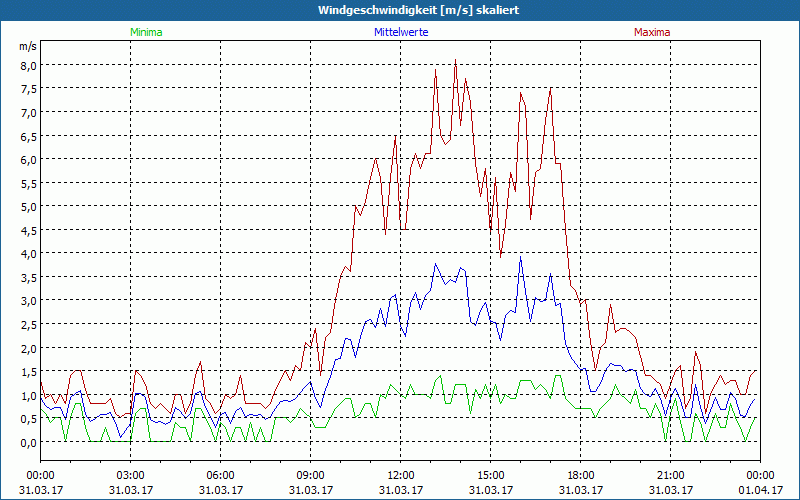The width and height of the screenshot is (800, 500).
Task: Click the 8,0 y-axis value
Action: click(29, 65)
